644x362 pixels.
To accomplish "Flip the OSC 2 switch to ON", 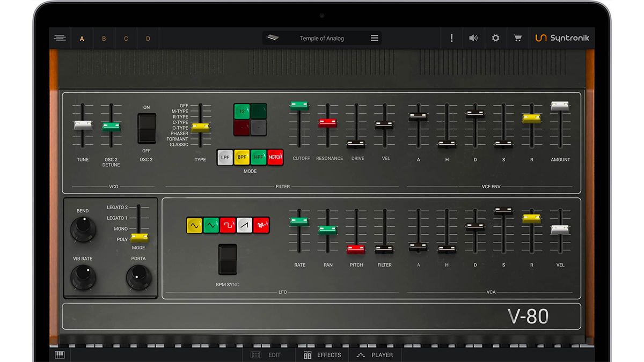I will tap(146, 119).
